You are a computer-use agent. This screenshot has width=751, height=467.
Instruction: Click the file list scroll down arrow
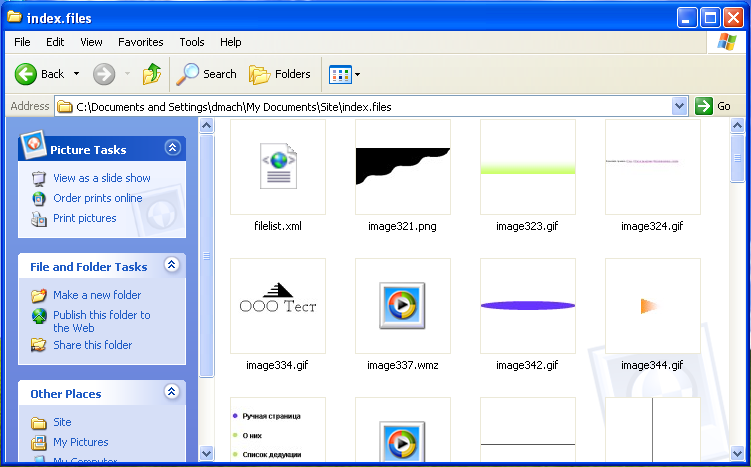(x=738, y=453)
